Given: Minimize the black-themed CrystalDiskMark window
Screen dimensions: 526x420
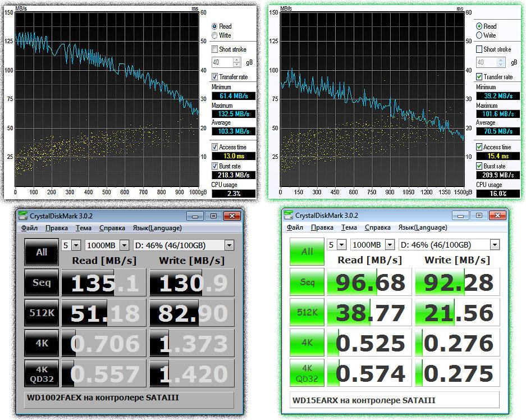Looking at the screenshot, I should (x=194, y=216).
